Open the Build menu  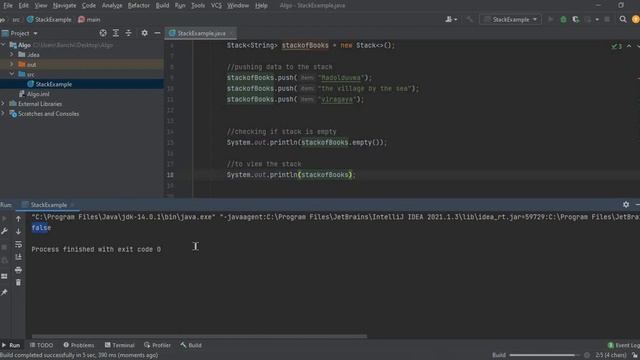162,5
